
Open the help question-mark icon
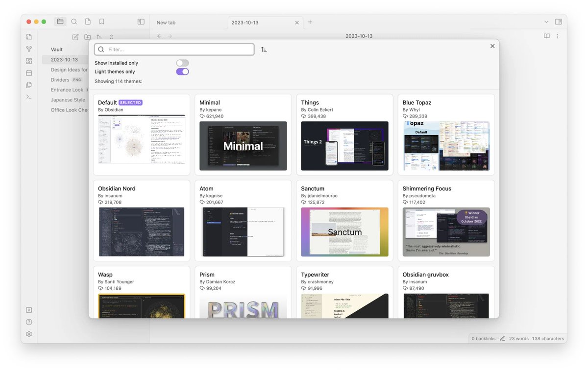29,322
